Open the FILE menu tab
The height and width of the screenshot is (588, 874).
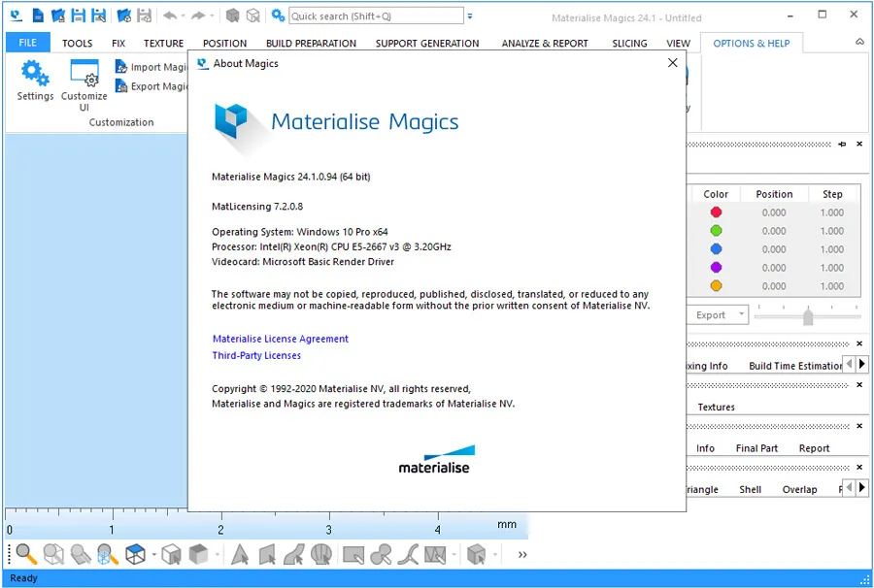[27, 43]
